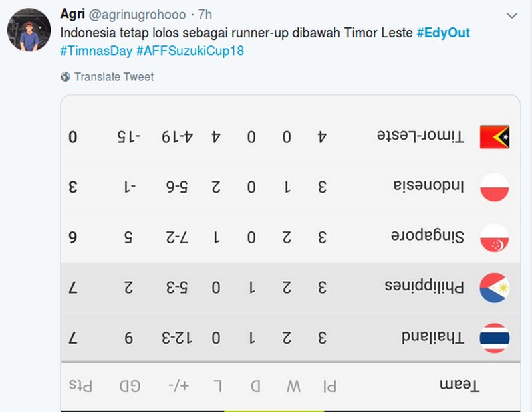Open the #AFFSuzukiCup18 hashtag link
Viewport: 532px width, 412px height.
pos(190,51)
